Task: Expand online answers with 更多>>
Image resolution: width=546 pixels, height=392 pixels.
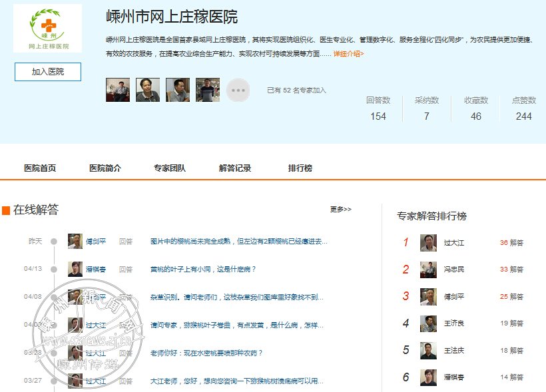Action: pos(340,210)
